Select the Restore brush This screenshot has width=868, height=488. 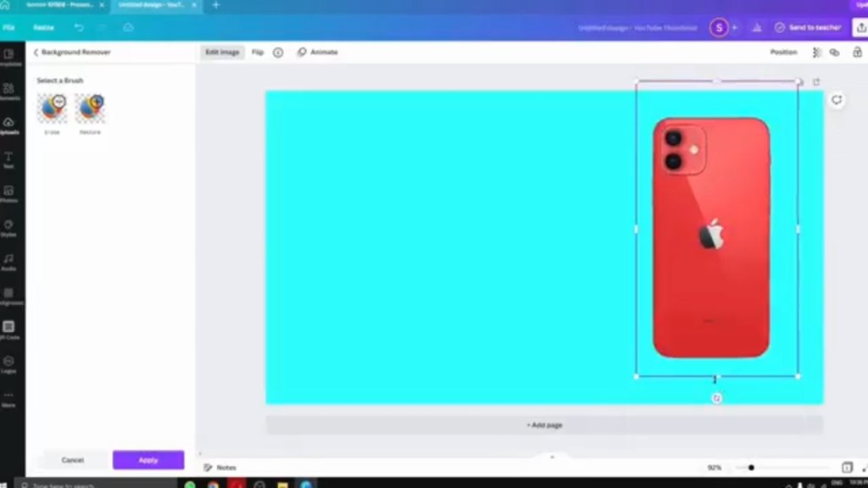(x=90, y=108)
